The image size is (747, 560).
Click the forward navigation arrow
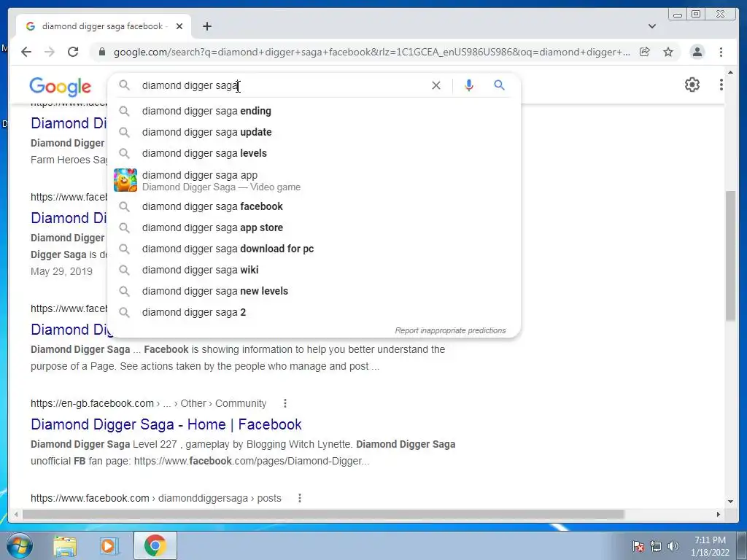pos(50,52)
